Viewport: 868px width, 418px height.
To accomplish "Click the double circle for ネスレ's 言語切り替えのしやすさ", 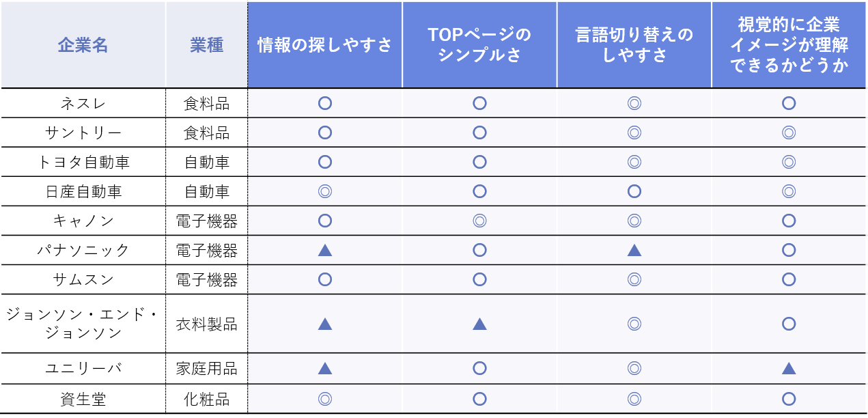I will tap(634, 103).
